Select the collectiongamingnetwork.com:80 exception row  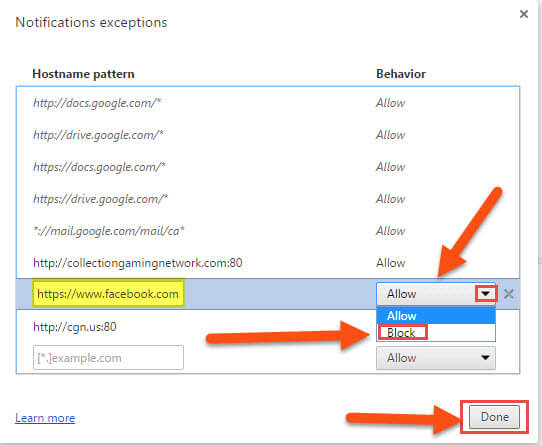pyautogui.click(x=268, y=263)
